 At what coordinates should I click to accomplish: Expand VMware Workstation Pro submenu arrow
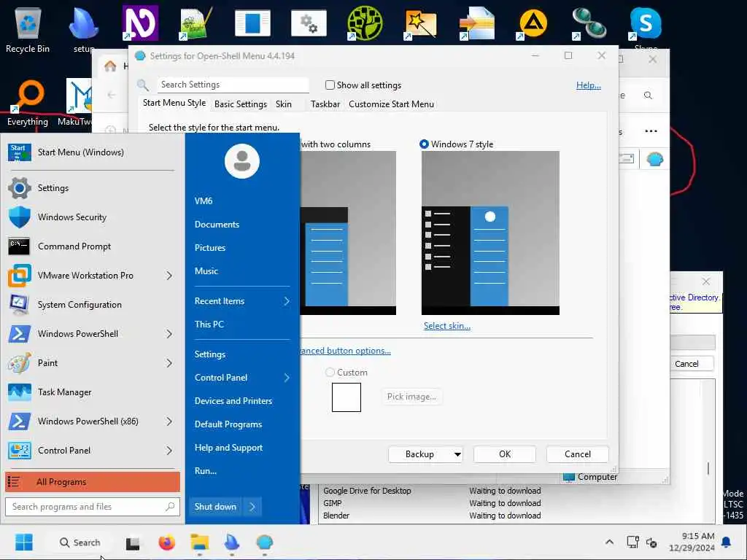[x=169, y=275]
